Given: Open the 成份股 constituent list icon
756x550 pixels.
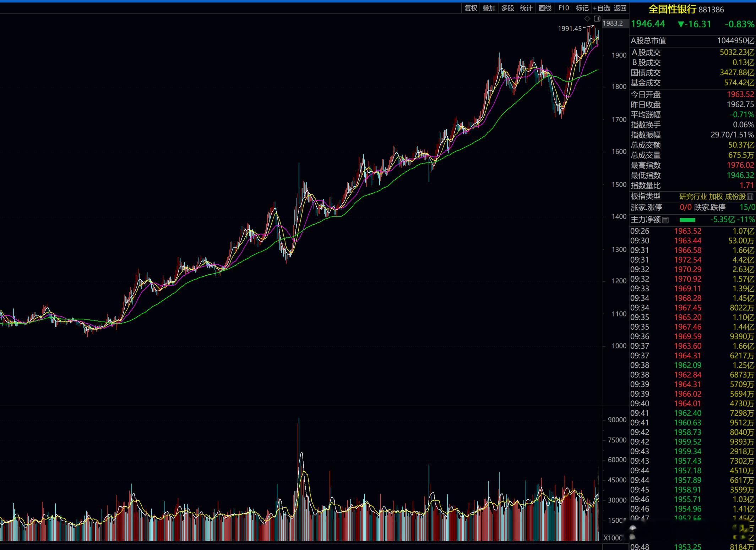Looking at the screenshot, I should pos(750,197).
